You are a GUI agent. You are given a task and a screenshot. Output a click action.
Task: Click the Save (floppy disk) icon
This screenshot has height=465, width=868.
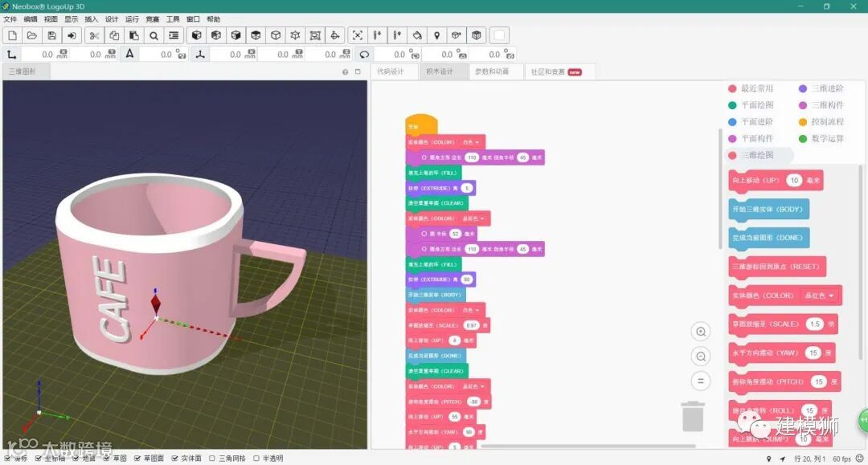52,35
